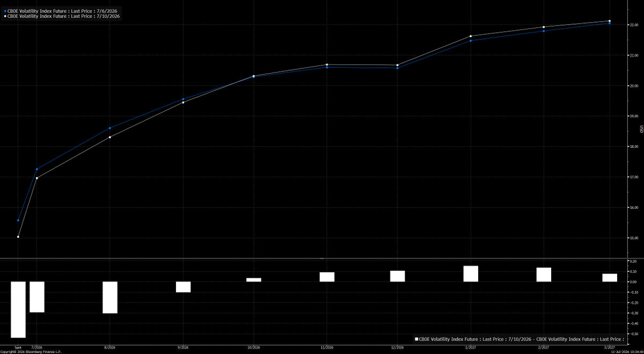Click the 0.00 lower-panel axis value
The width and height of the screenshot is (644, 354).
click(634, 282)
